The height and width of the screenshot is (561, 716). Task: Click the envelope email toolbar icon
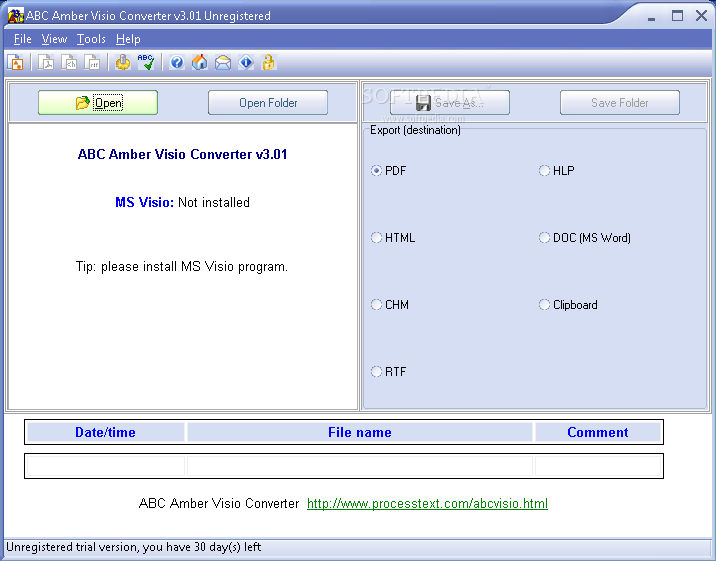223,62
